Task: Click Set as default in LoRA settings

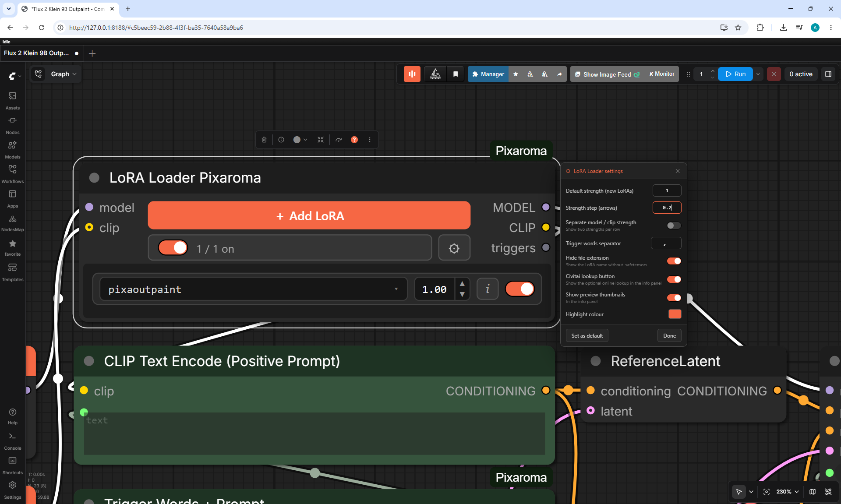Action: (587, 335)
